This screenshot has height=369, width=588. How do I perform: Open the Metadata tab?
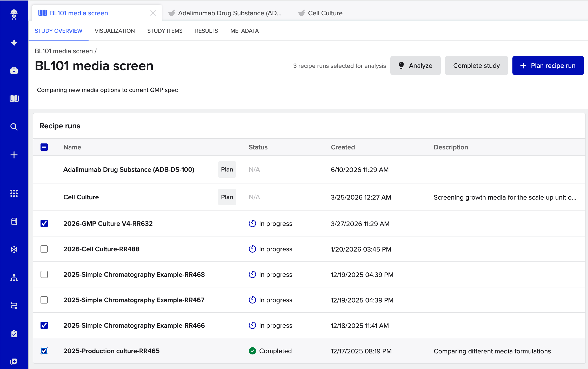point(245,31)
